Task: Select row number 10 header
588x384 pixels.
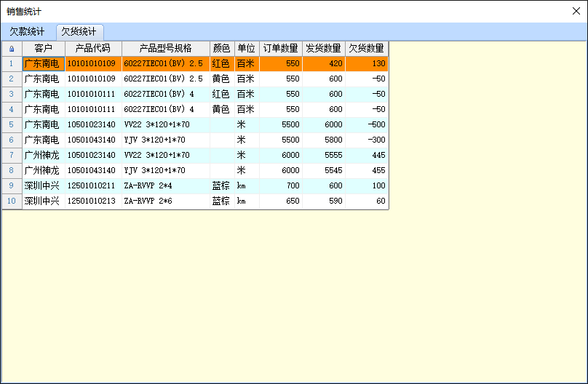Action: pyautogui.click(x=12, y=201)
